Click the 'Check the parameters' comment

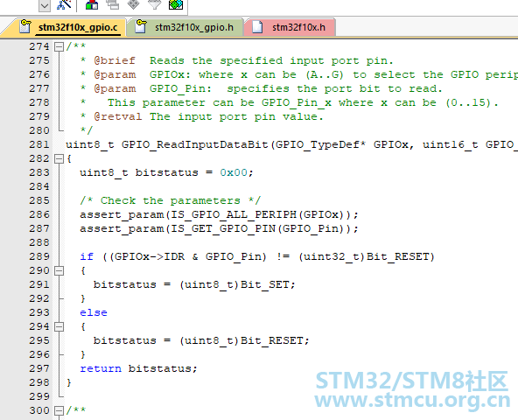pyautogui.click(x=170, y=200)
